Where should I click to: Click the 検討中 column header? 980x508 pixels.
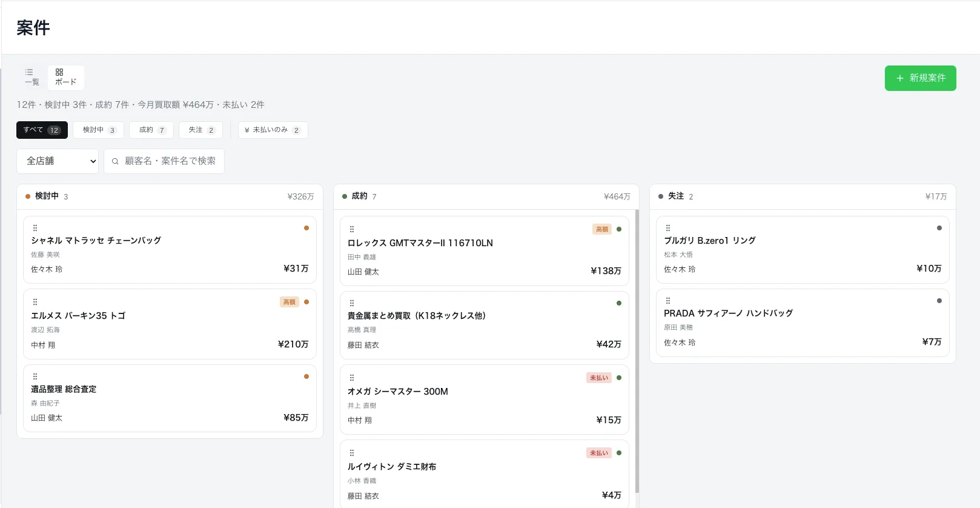pyautogui.click(x=170, y=196)
